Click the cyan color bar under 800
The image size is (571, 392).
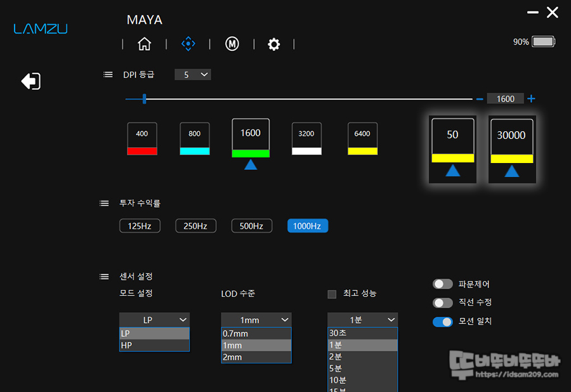coord(195,151)
